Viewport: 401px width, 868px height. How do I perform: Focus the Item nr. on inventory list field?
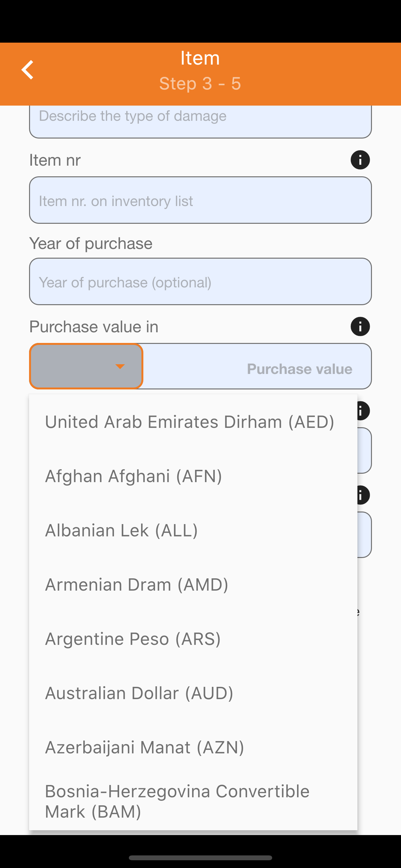coord(200,200)
